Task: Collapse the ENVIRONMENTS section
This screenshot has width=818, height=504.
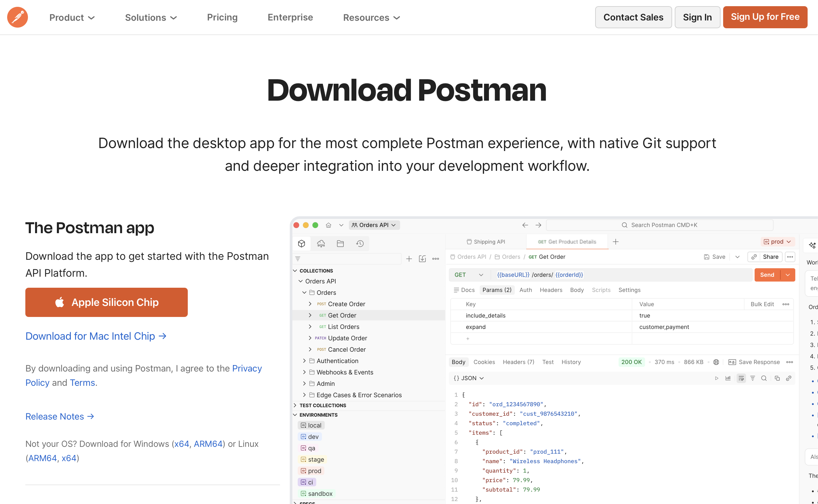Action: click(295, 415)
